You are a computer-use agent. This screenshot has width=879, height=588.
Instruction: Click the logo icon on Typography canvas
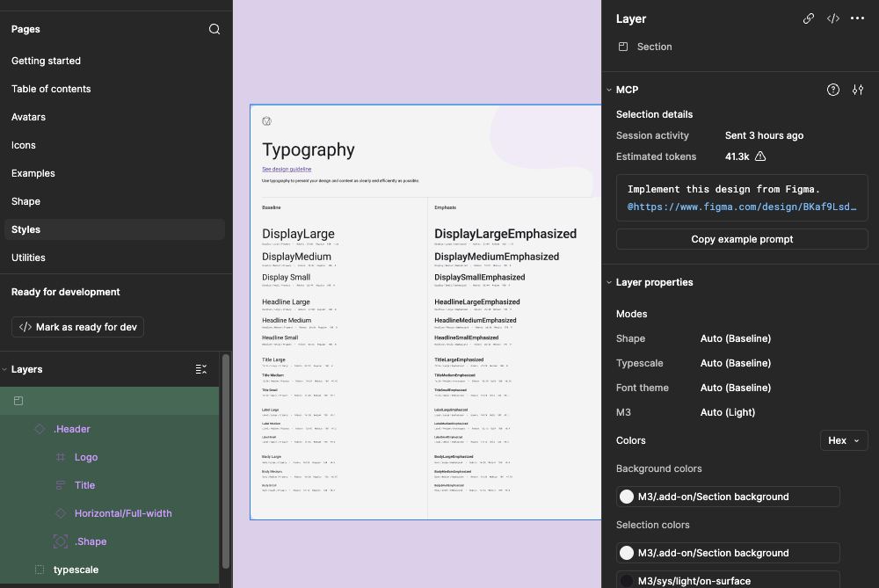click(267, 121)
